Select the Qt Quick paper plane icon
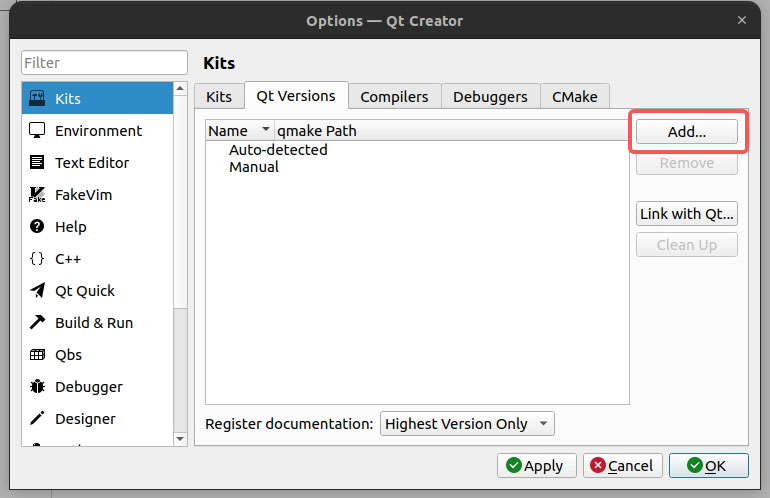770x498 pixels. (37, 290)
